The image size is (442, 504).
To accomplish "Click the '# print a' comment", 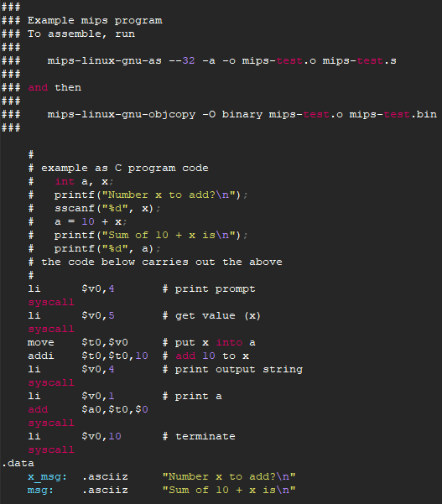I will click(x=192, y=396).
